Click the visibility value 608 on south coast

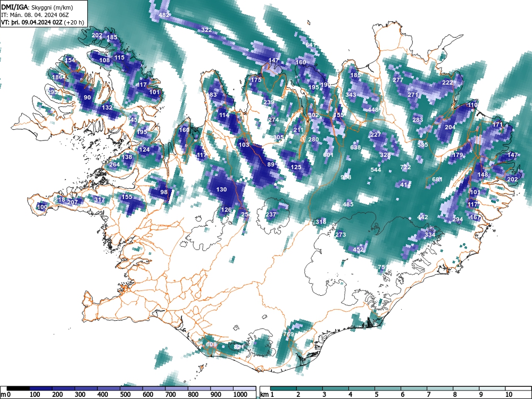211,344
